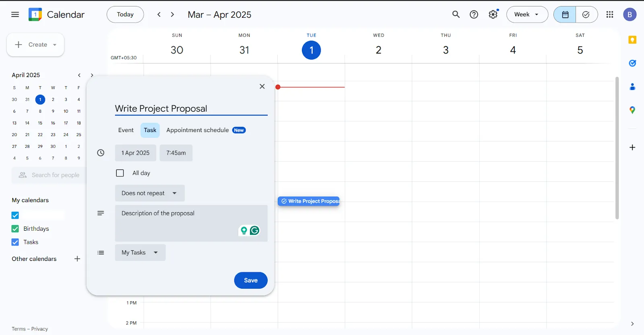Close the task creation dialog

coord(262,86)
